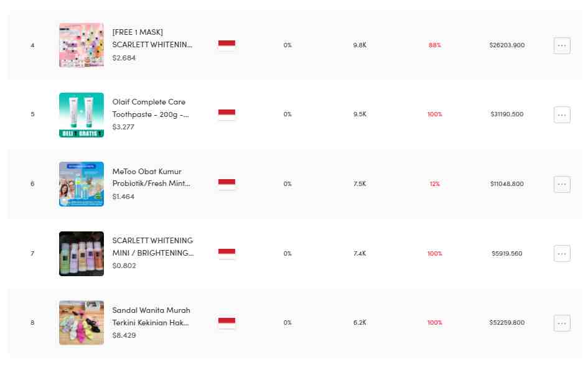Image resolution: width=588 pixels, height=367 pixels.
Task: Open more options for SCARLETT WHITENING mask row
Action: pos(561,45)
